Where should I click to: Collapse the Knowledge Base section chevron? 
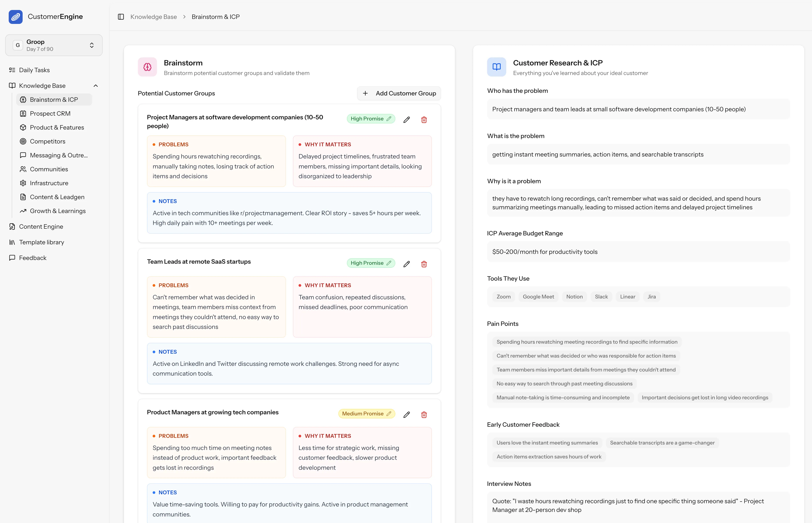coord(96,86)
